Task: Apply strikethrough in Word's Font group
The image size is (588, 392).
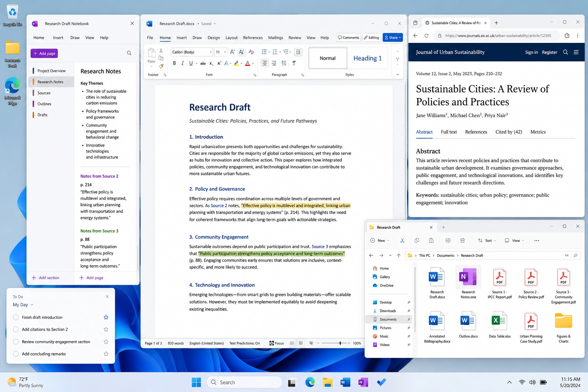Action: tap(203, 63)
